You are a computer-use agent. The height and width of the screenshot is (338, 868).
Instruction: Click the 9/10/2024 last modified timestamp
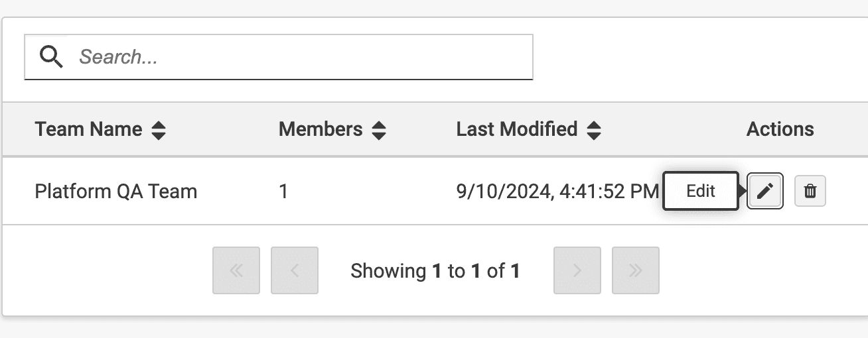557,192
